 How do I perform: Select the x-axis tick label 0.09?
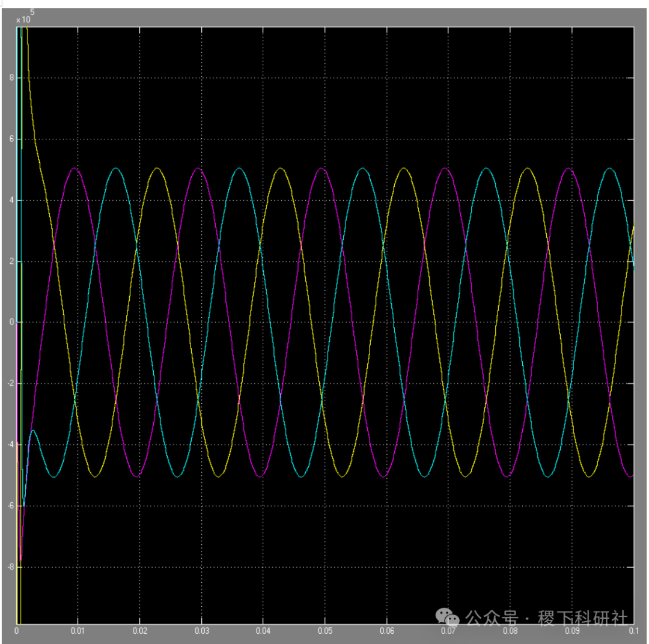(572, 631)
